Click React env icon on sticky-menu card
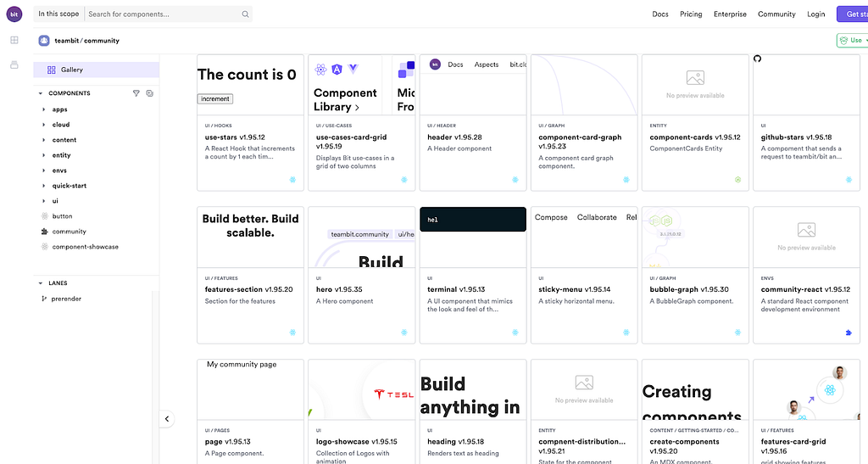Image resolution: width=868 pixels, height=464 pixels. click(x=626, y=333)
